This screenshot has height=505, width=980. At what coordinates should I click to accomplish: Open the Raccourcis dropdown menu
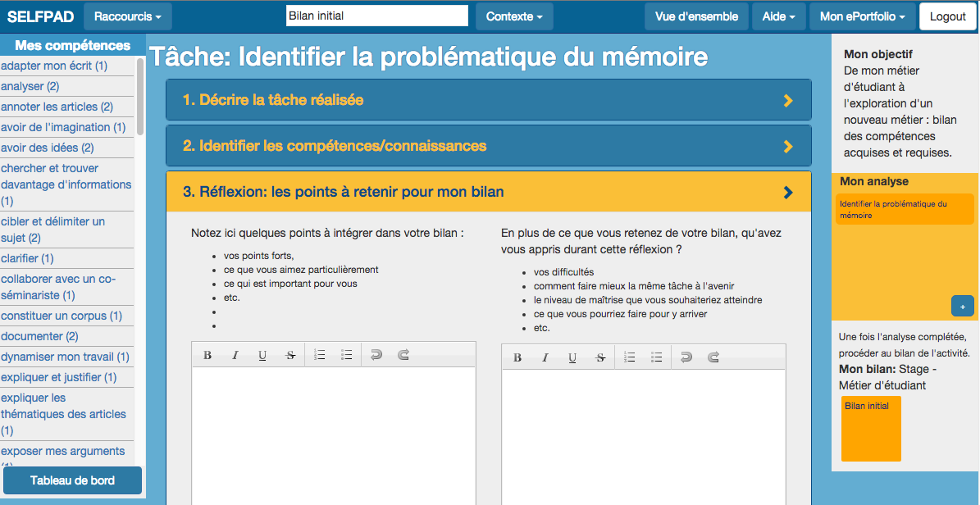tap(127, 16)
